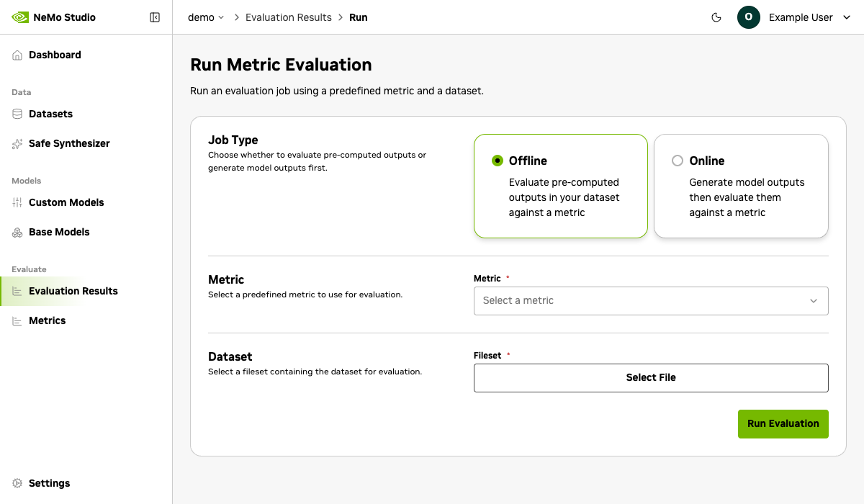The height and width of the screenshot is (504, 864).
Task: Click the Run Evaluation button
Action: 783,423
